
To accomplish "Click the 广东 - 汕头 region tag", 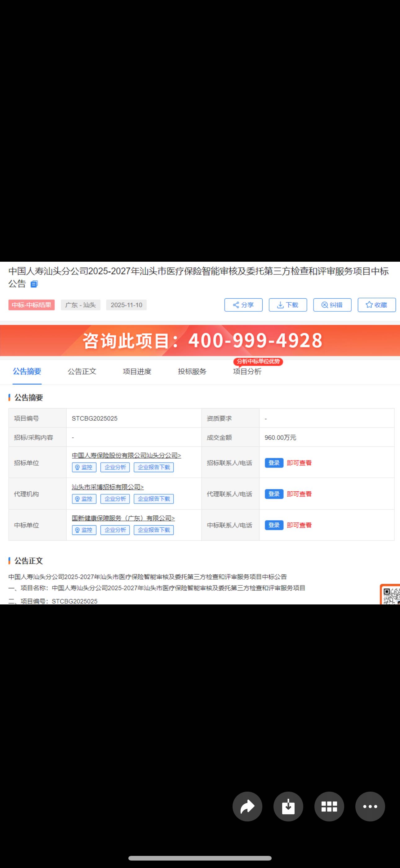I will [81, 305].
